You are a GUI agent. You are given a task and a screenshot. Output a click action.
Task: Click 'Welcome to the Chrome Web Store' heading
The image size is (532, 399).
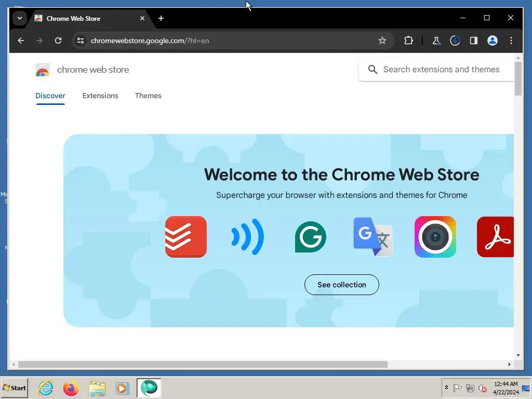[x=342, y=175]
